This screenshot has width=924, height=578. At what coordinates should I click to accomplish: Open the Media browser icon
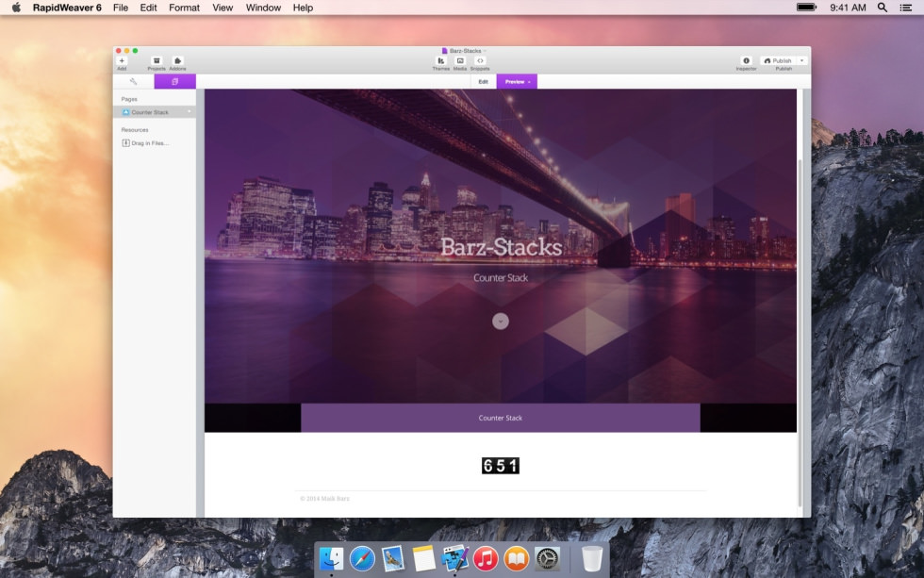tap(460, 60)
